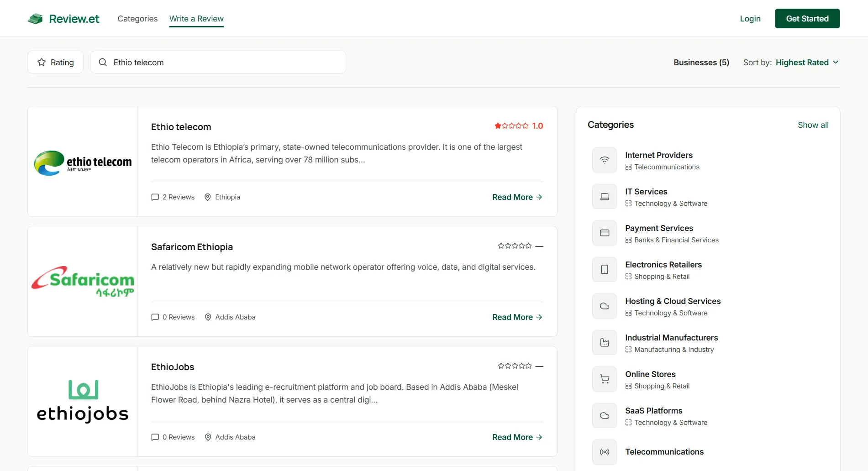Select the Hosting & Cloud Services category
This screenshot has width=868, height=471.
coord(673,301)
